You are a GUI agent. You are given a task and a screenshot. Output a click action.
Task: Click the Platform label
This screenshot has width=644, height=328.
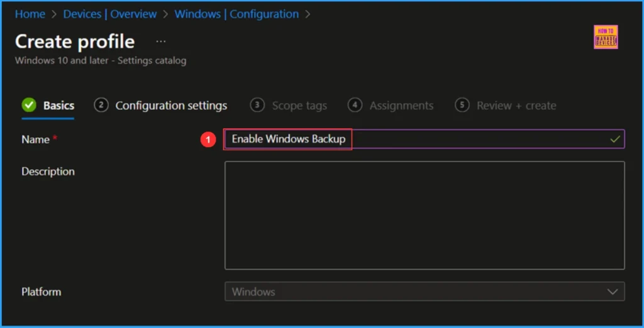point(41,292)
